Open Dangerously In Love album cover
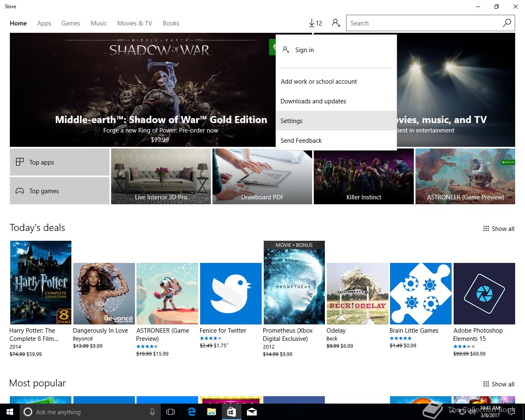The height and width of the screenshot is (420, 525). pyautogui.click(x=104, y=294)
